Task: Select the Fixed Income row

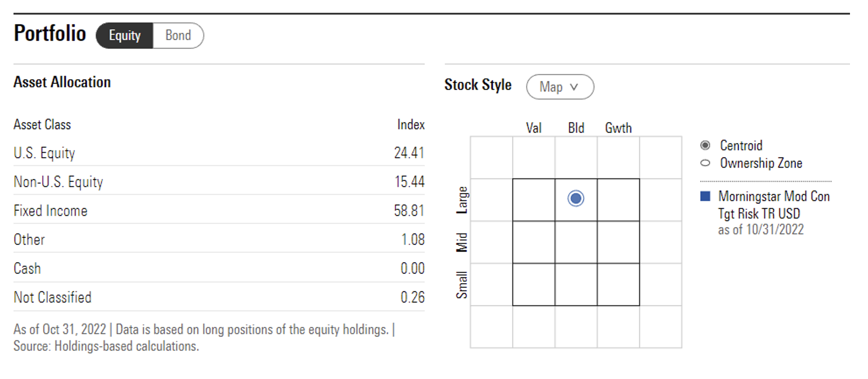Action: 219,211
